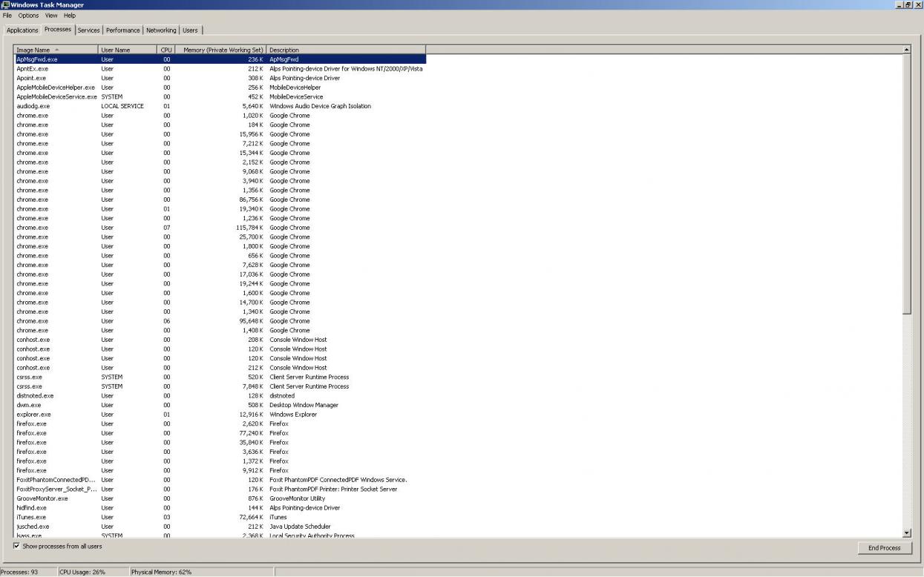This screenshot has height=577, width=924.
Task: Select chrome.exe row using 86,756 K
Action: tap(220, 200)
